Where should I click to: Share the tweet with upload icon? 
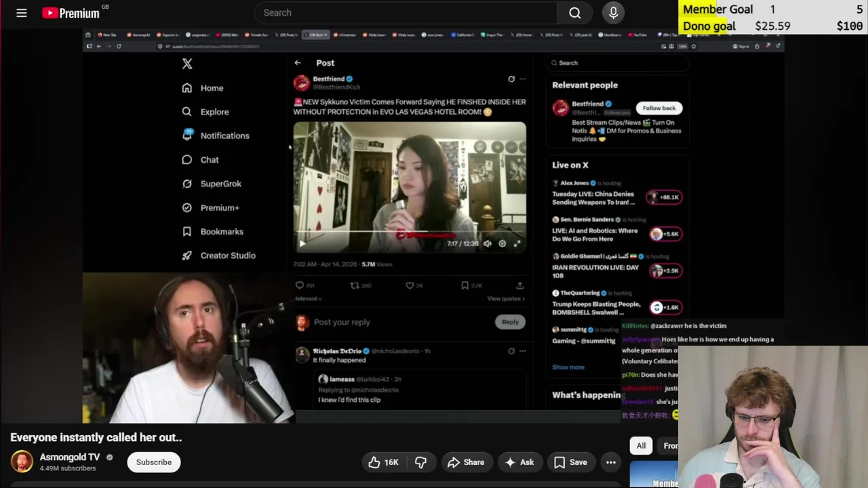click(519, 285)
